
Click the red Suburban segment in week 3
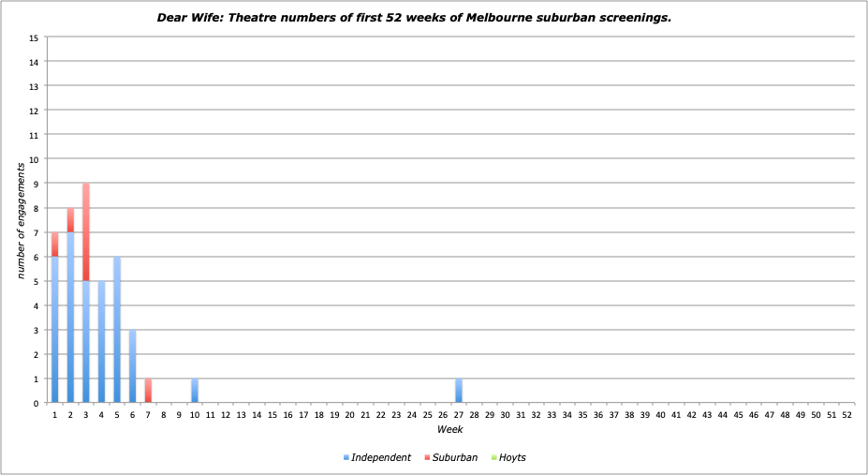pos(86,231)
